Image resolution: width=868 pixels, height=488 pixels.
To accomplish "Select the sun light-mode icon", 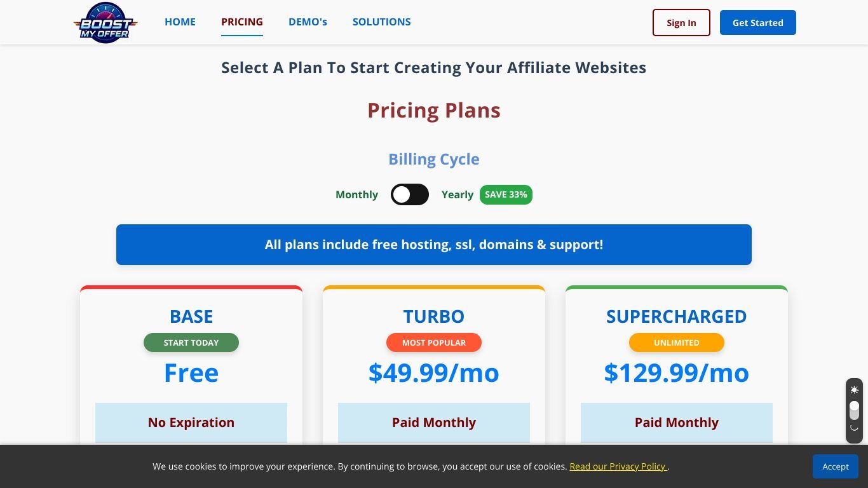I will click(x=854, y=390).
